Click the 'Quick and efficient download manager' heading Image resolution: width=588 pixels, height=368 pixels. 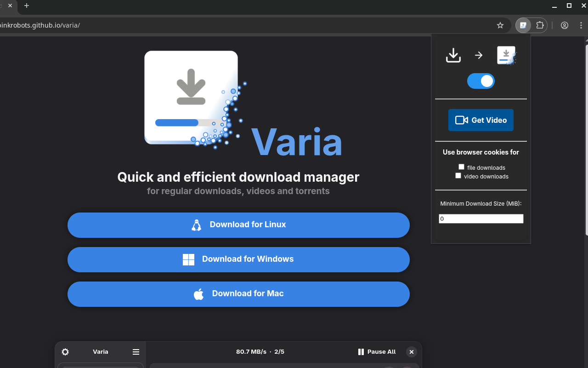(x=238, y=177)
